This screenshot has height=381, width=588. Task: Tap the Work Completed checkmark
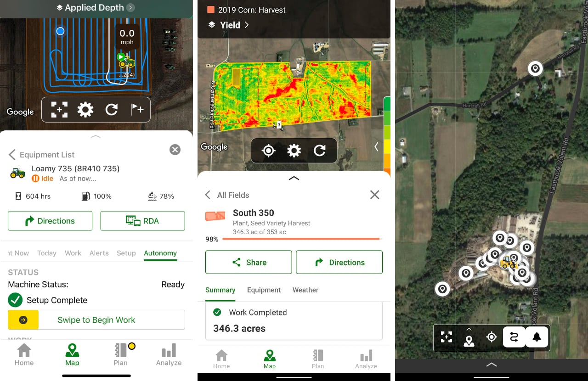coord(217,312)
